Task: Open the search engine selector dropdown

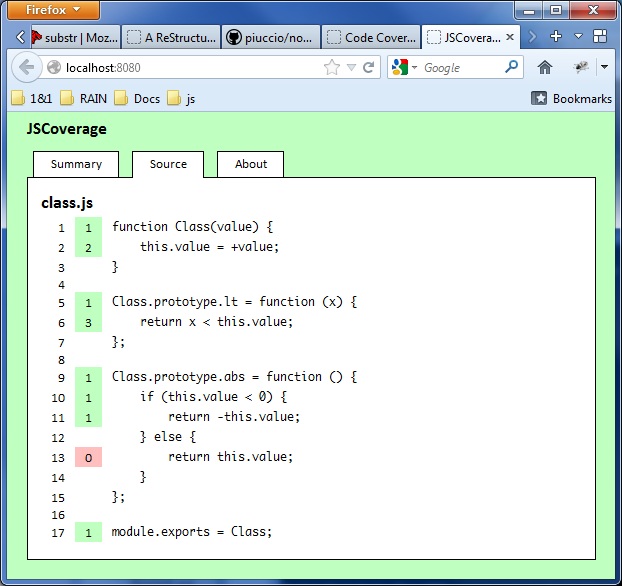Action: pos(404,67)
